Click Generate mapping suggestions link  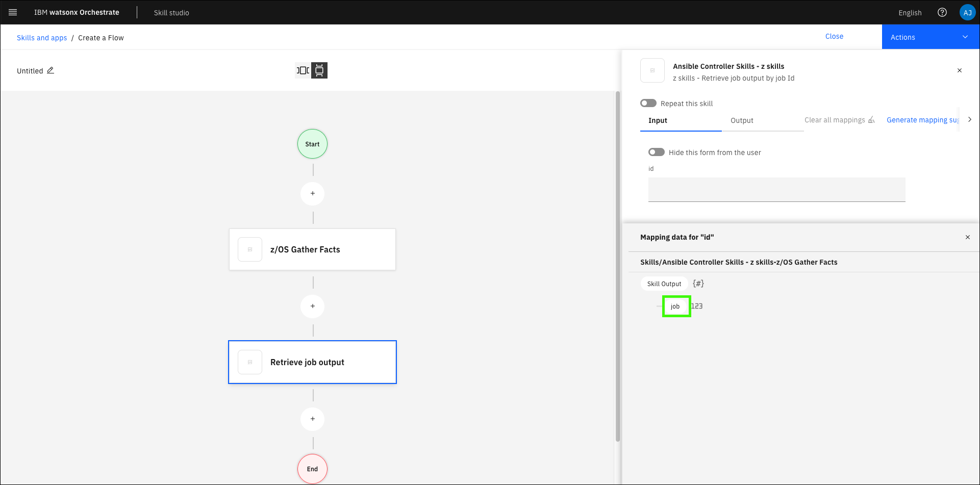pos(922,120)
